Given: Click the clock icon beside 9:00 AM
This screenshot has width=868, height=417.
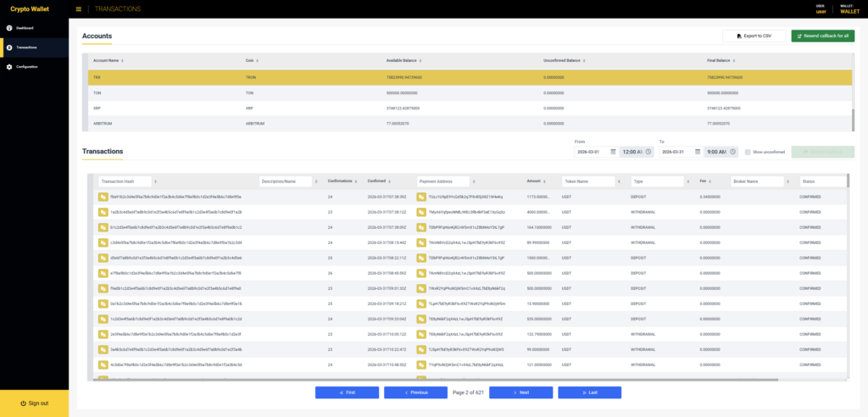Looking at the screenshot, I should [732, 152].
